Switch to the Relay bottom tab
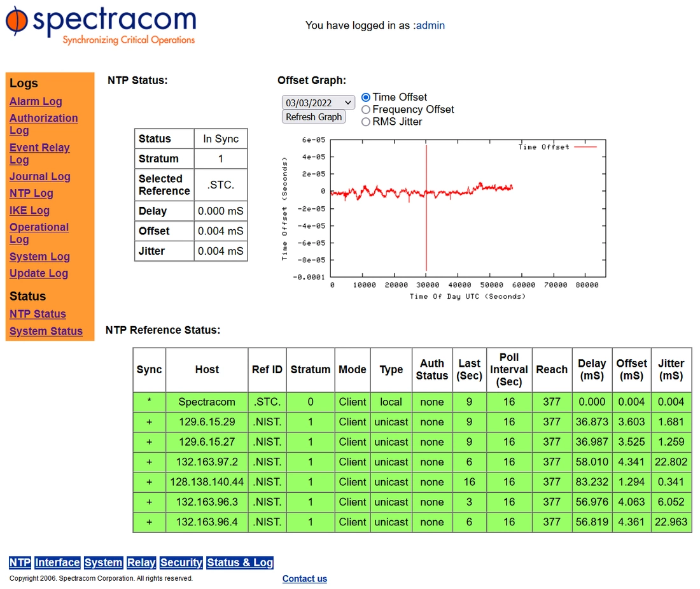700x589 pixels. pos(141,563)
